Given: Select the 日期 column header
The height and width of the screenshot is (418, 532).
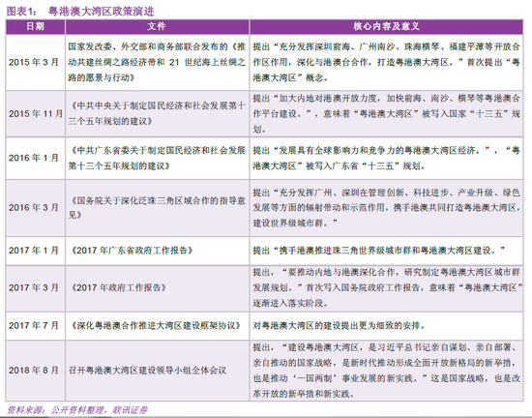Looking at the screenshot, I should (35, 27).
